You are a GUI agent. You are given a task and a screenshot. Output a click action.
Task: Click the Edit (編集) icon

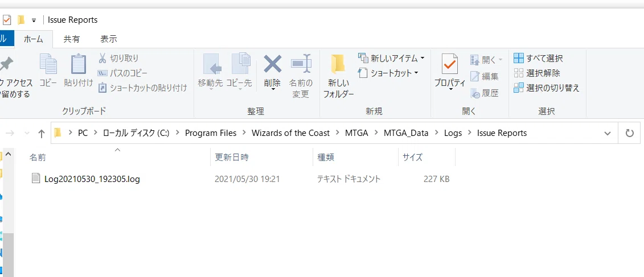coord(475,76)
